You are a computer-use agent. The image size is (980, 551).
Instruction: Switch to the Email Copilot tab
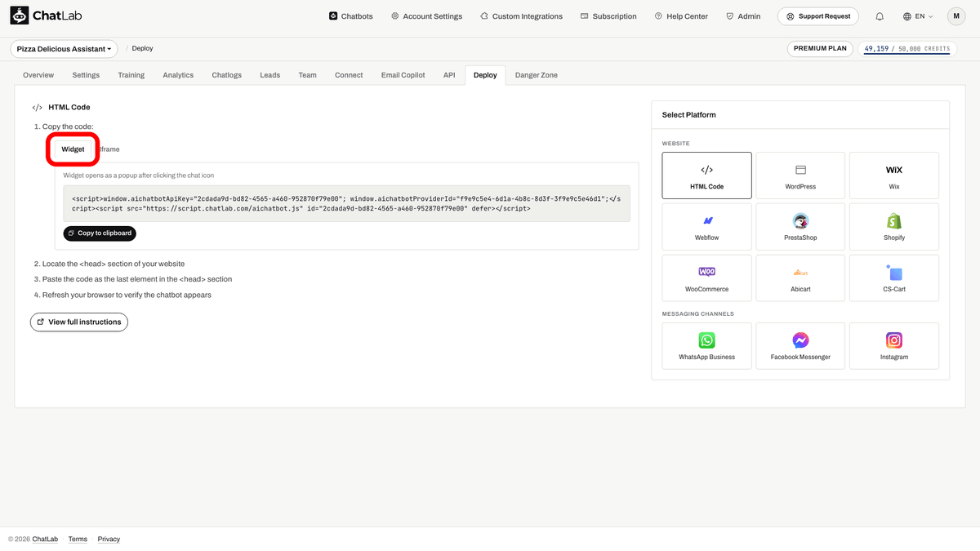[x=403, y=75]
